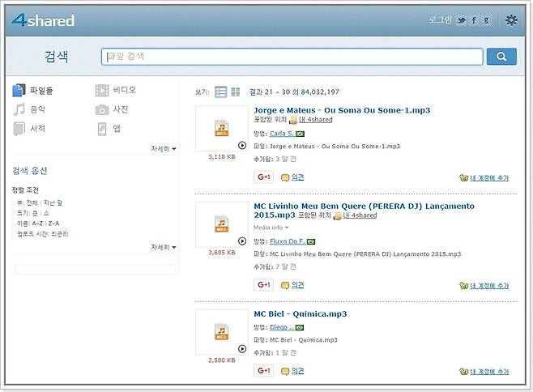Switch to list view icon

click(220, 92)
